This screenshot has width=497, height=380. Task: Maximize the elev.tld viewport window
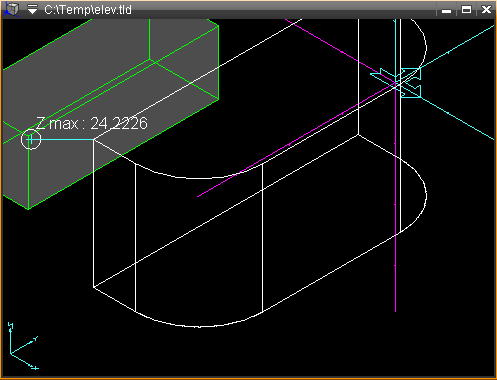click(466, 10)
